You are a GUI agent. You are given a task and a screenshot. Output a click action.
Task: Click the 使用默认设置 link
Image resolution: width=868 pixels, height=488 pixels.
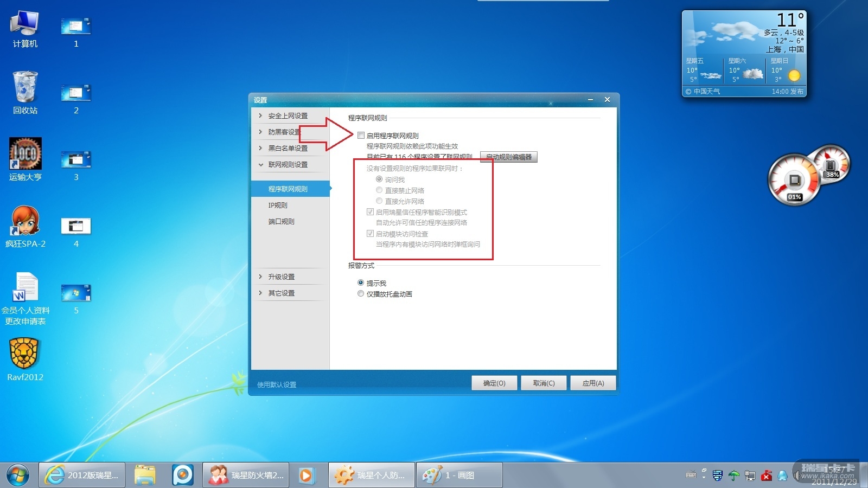(x=277, y=384)
